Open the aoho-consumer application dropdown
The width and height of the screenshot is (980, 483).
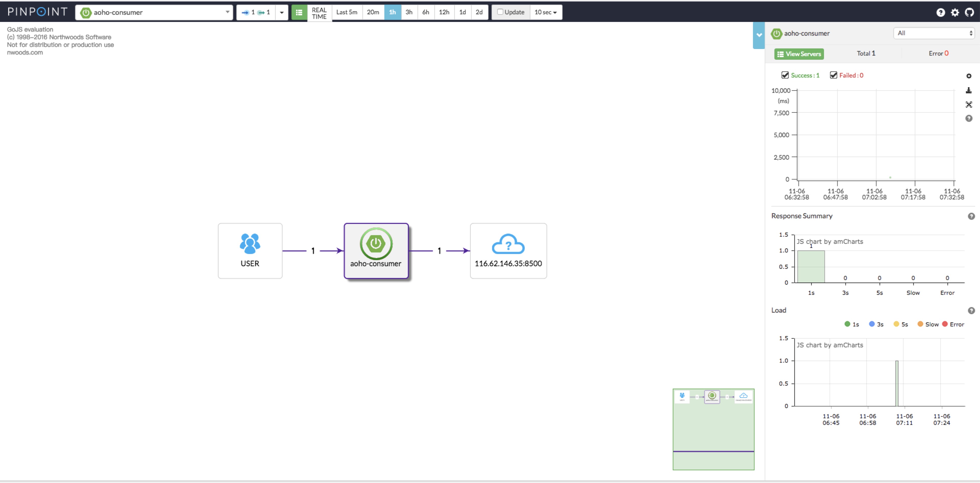(154, 12)
